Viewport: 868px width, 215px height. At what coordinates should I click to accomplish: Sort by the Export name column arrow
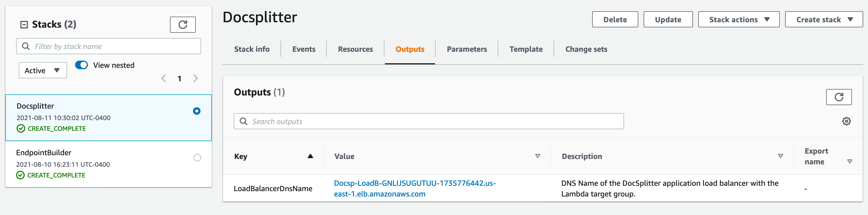tap(850, 161)
